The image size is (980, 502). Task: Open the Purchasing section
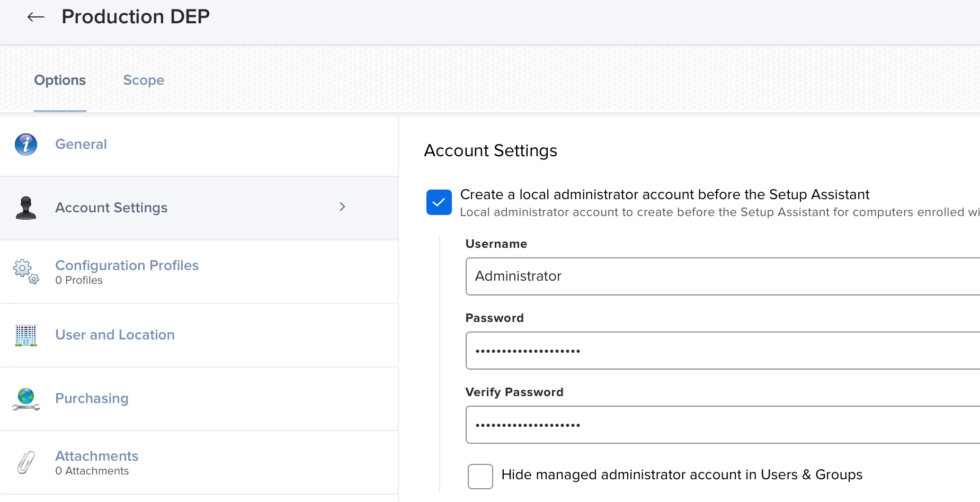(92, 398)
